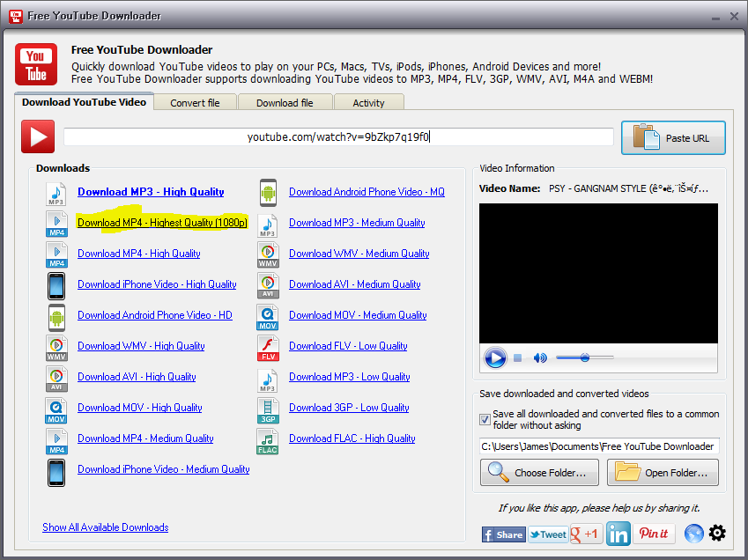748x560 pixels.
Task: Click the red play arrow to start download
Action: tap(37, 136)
